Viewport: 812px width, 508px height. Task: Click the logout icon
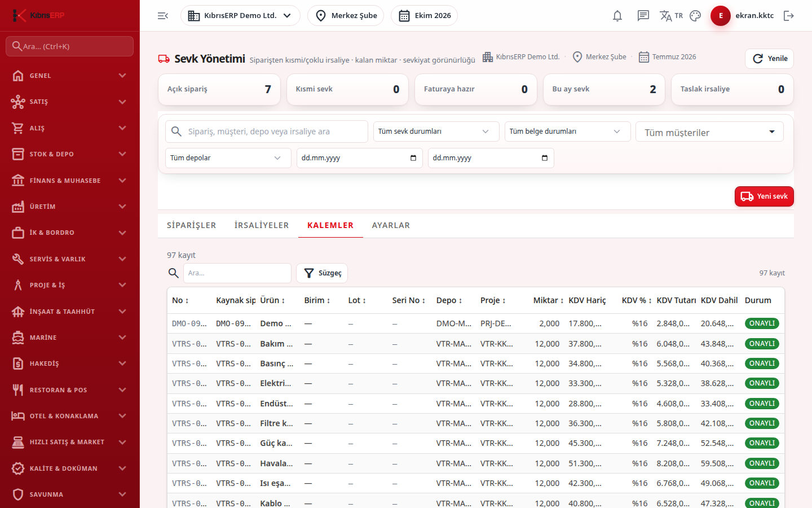789,16
